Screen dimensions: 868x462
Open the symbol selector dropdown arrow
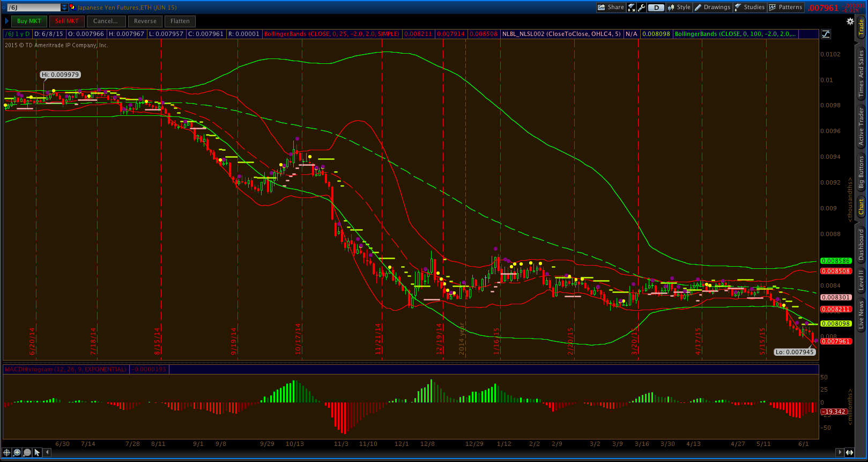point(65,8)
